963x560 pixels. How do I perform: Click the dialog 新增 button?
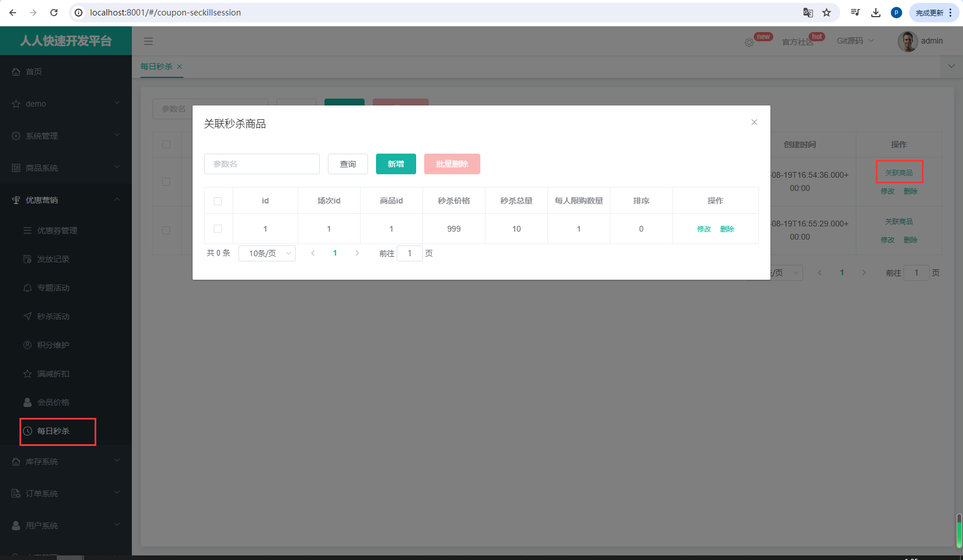(x=396, y=164)
